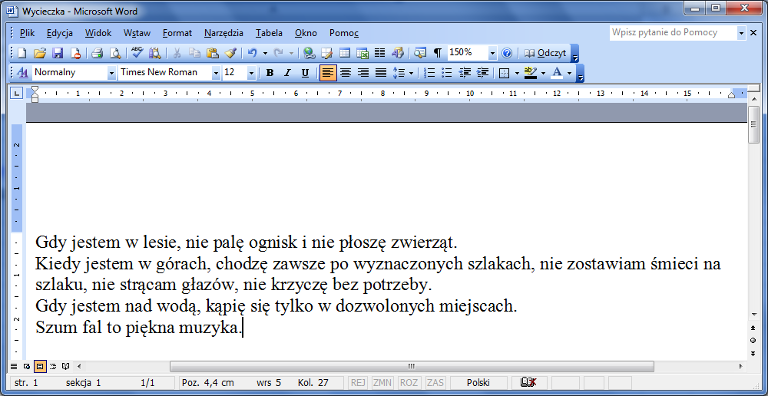
Task: Justify the paragraph text
Action: click(x=381, y=73)
